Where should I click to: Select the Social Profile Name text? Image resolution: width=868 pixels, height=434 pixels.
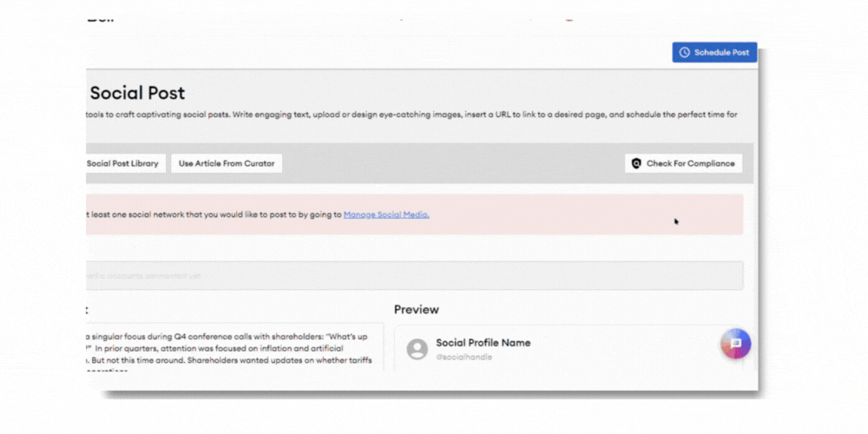click(483, 343)
